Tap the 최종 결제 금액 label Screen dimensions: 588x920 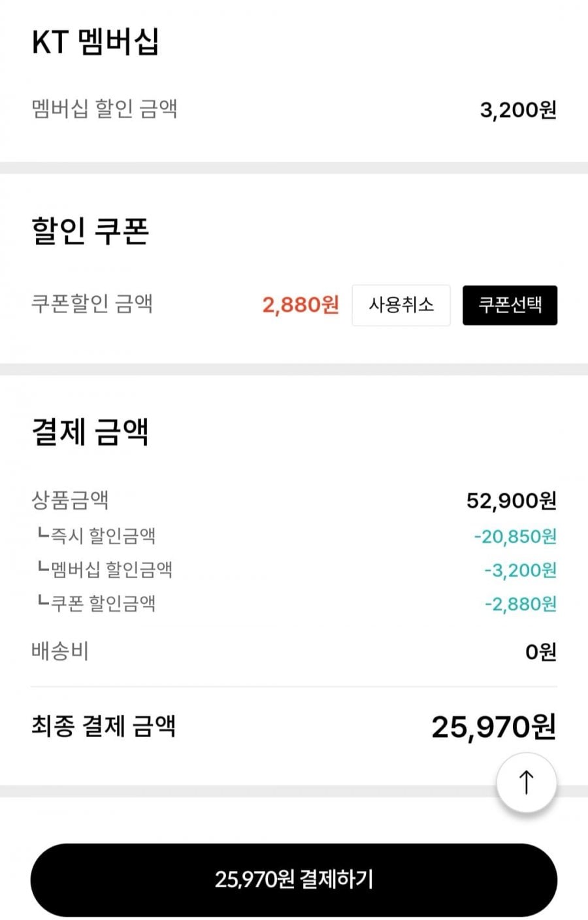(103, 726)
